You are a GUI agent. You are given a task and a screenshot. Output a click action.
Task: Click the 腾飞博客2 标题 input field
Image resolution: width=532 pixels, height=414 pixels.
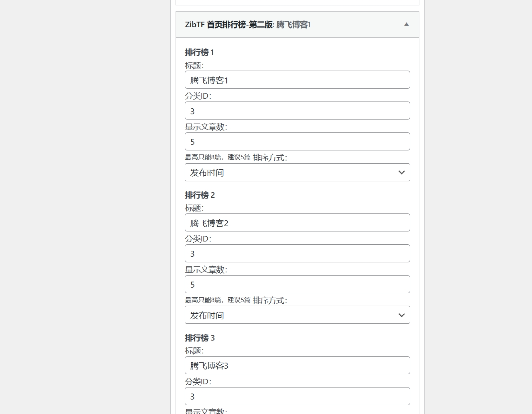[297, 223]
